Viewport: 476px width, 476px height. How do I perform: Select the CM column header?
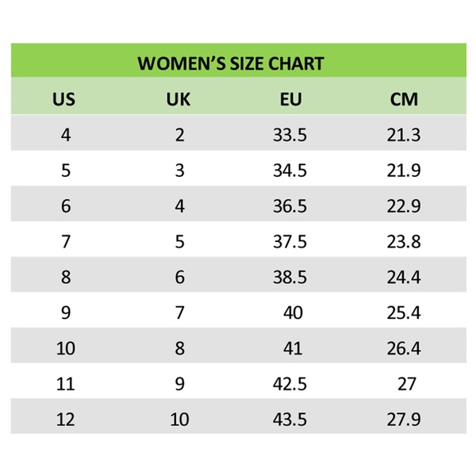click(x=403, y=100)
